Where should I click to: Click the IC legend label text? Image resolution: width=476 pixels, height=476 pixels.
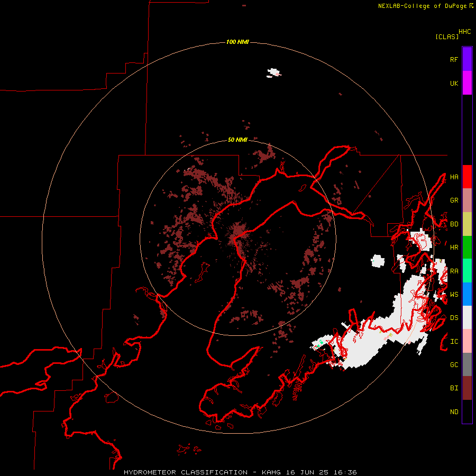click(x=454, y=342)
